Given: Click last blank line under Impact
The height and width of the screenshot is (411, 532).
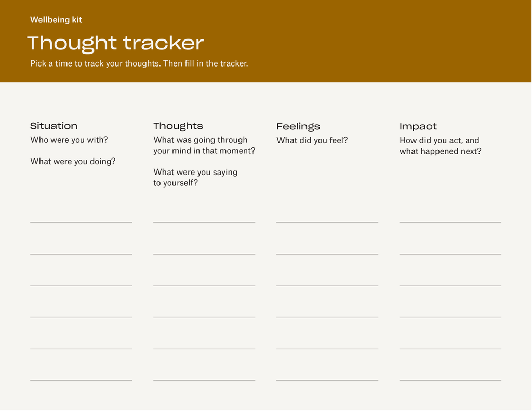Looking at the screenshot, I should pos(450,380).
